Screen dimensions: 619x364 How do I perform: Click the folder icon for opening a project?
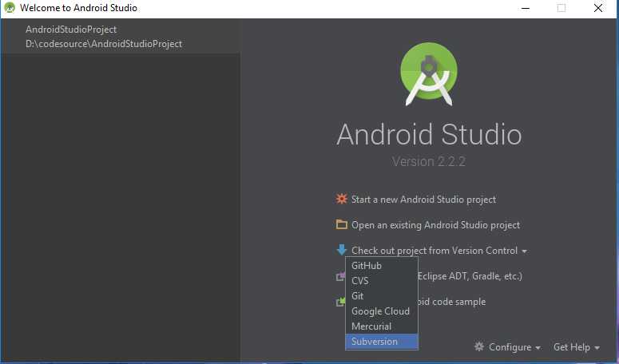point(342,224)
